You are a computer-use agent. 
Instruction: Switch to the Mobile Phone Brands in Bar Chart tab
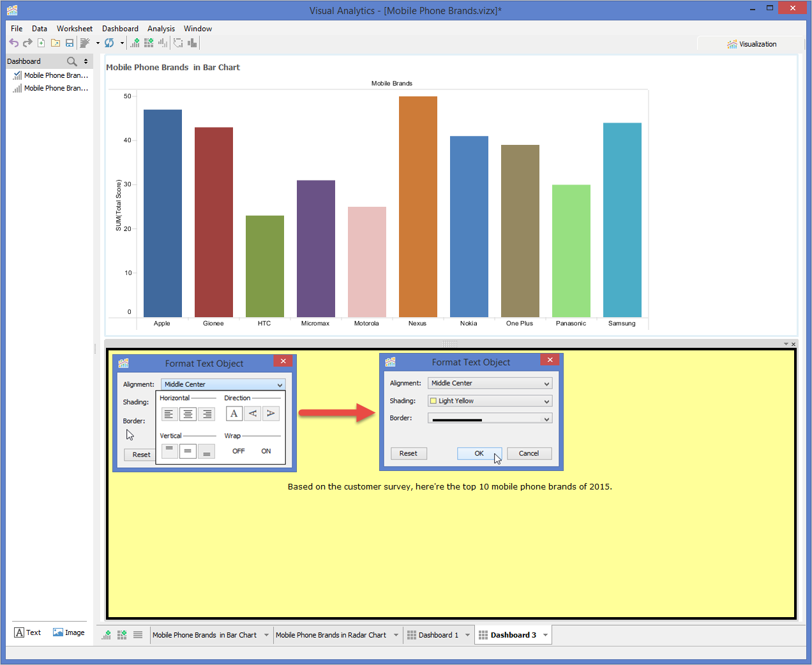coord(204,635)
